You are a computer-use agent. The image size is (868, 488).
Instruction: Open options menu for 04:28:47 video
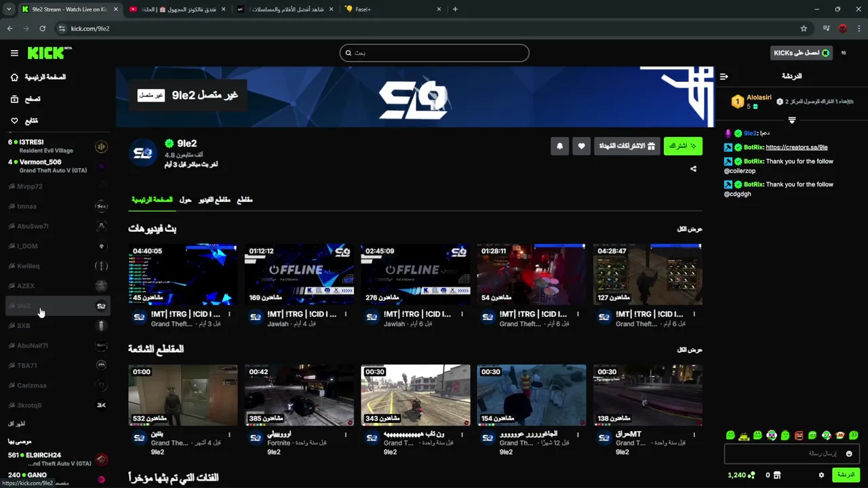694,314
